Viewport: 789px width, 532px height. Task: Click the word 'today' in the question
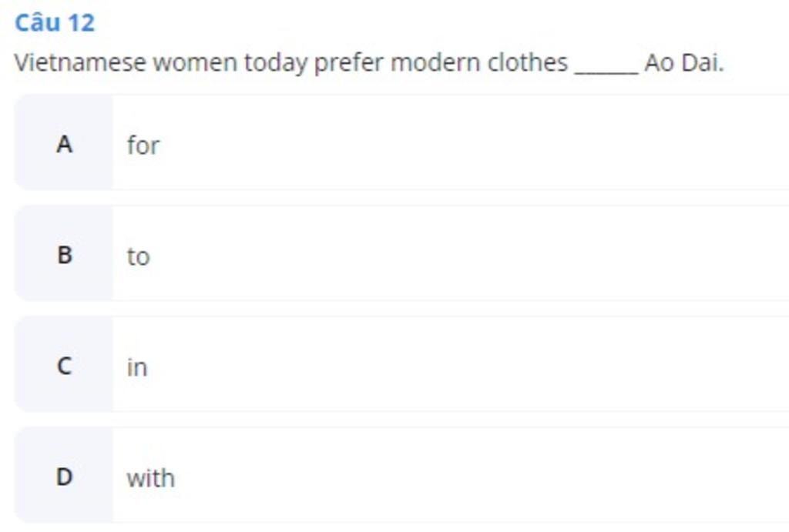pyautogui.click(x=276, y=65)
